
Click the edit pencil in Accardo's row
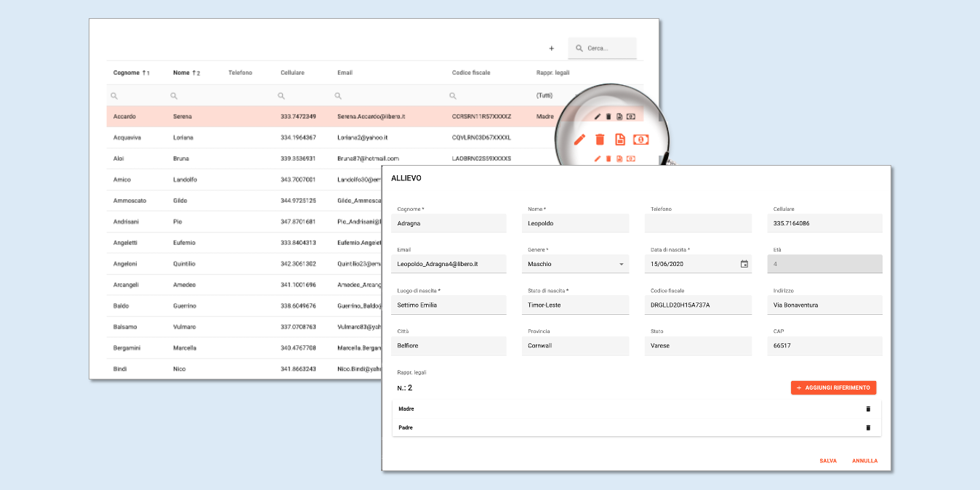click(598, 116)
